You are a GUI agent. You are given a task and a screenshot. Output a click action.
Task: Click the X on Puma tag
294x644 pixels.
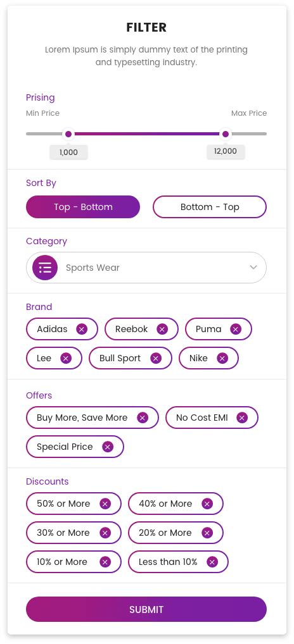(236, 329)
